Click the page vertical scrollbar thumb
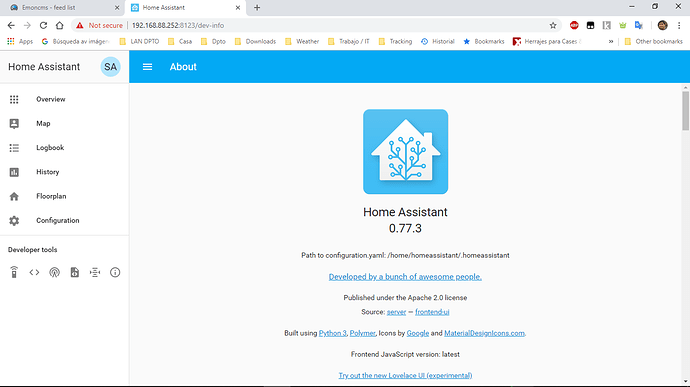690x387 pixels. pos(686,110)
